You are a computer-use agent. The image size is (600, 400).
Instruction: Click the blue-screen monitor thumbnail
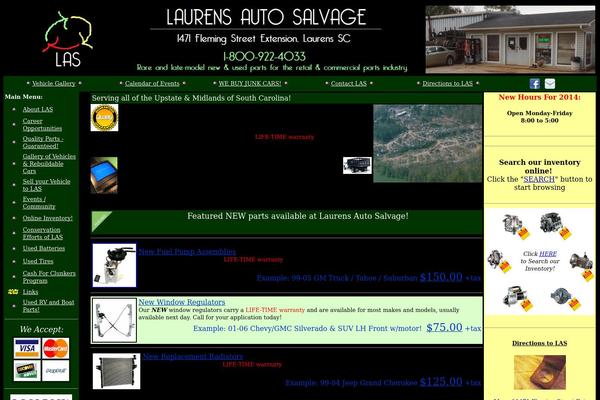(x=104, y=175)
